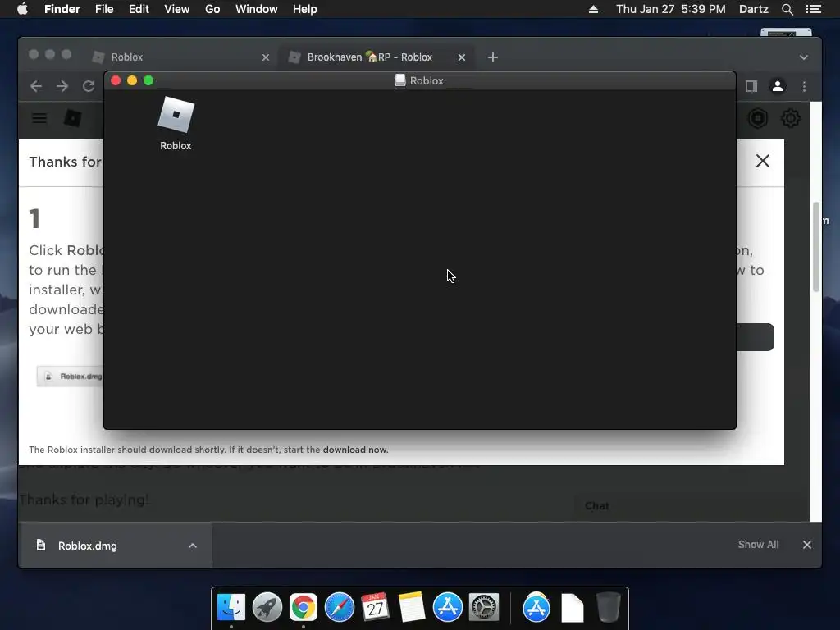Open Finder from the Dock
Viewport: 840px width, 630px height.
tap(231, 608)
